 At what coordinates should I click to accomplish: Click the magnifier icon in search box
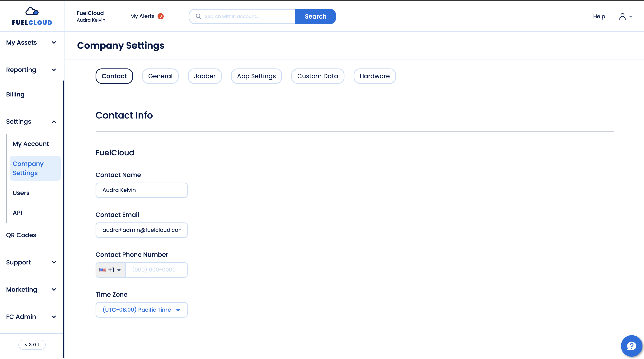click(198, 16)
